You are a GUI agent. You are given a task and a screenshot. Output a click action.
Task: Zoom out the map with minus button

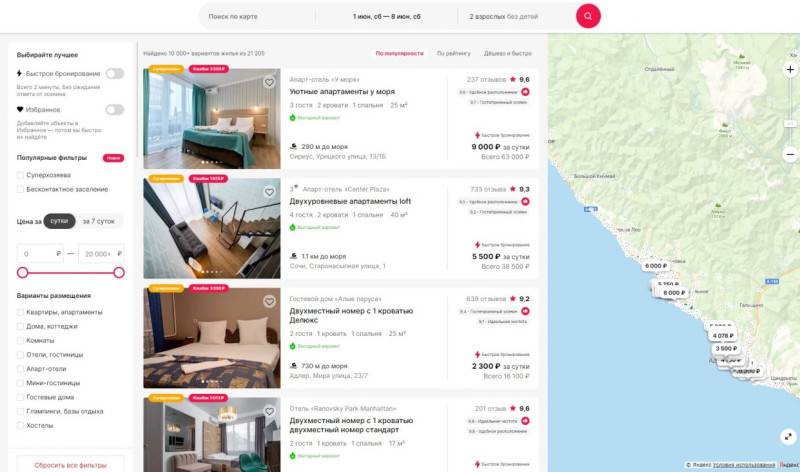click(x=790, y=154)
